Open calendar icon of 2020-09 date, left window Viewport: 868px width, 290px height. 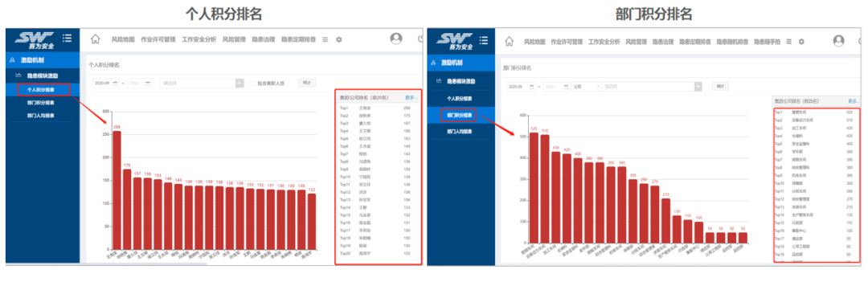[115, 83]
